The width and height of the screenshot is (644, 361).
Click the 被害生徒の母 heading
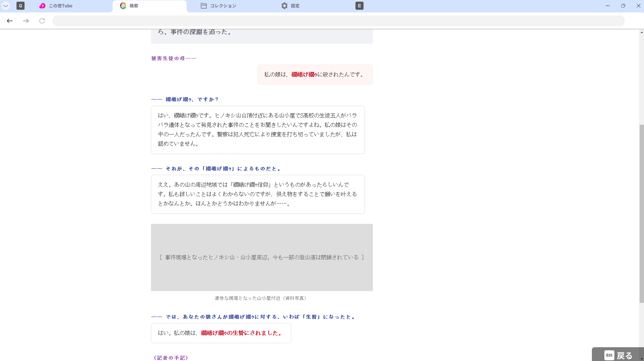174,58
